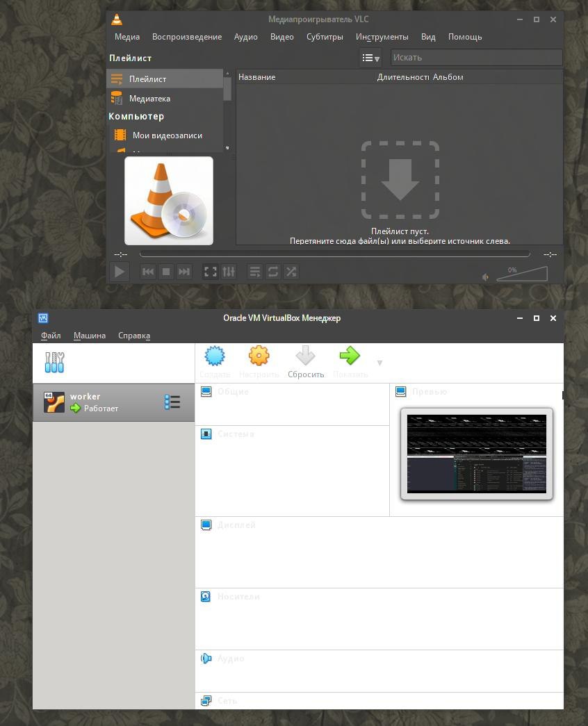Adjust the VLC volume slider

click(x=522, y=274)
